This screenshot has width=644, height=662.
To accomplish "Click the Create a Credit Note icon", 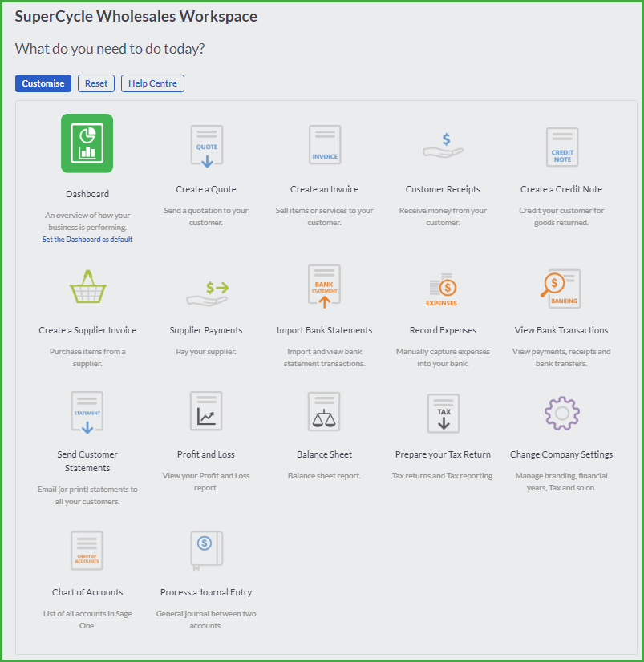I will 562,147.
